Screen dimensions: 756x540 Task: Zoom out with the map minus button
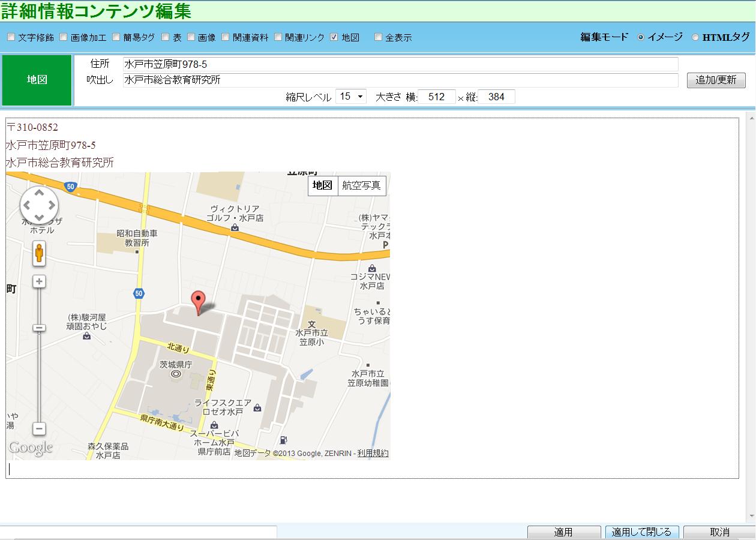coord(39,429)
